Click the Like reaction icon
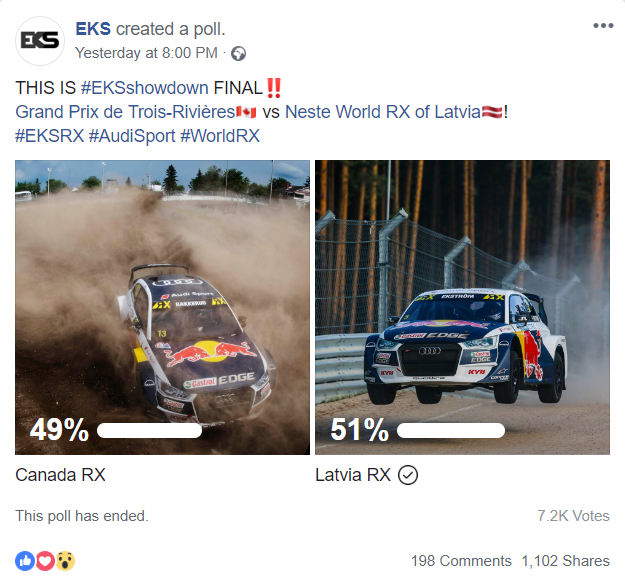This screenshot has width=625, height=586. coord(25,561)
